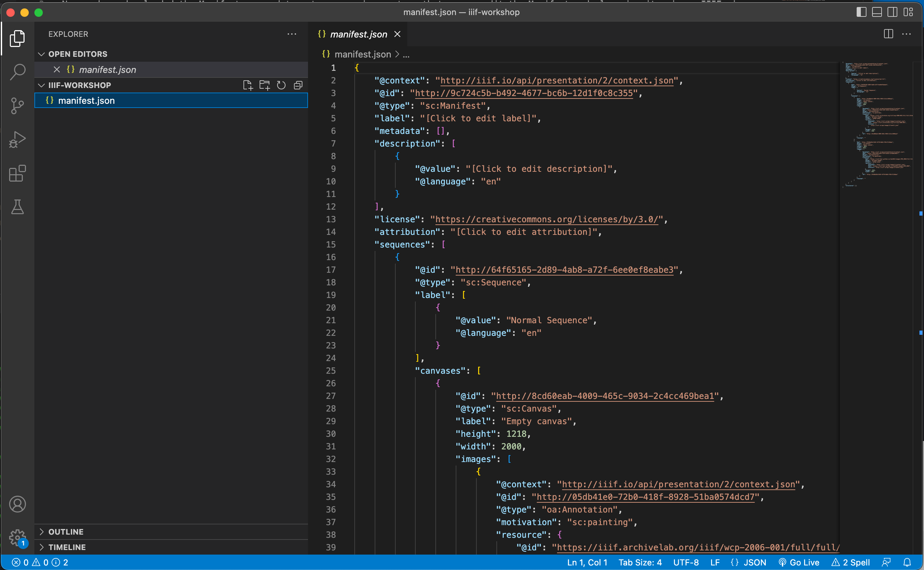Click the "sc:Manifest" type value
Image resolution: width=924 pixels, height=570 pixels.
[x=453, y=106]
